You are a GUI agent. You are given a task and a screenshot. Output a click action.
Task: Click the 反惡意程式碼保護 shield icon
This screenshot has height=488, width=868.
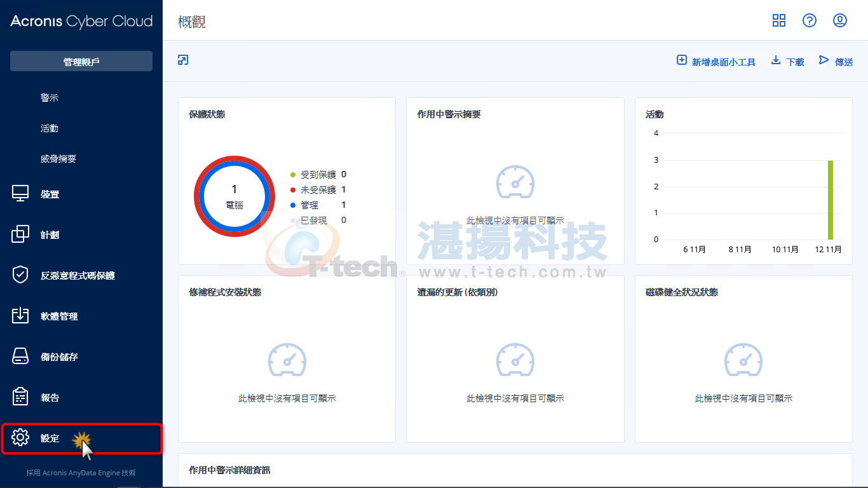pyautogui.click(x=20, y=275)
